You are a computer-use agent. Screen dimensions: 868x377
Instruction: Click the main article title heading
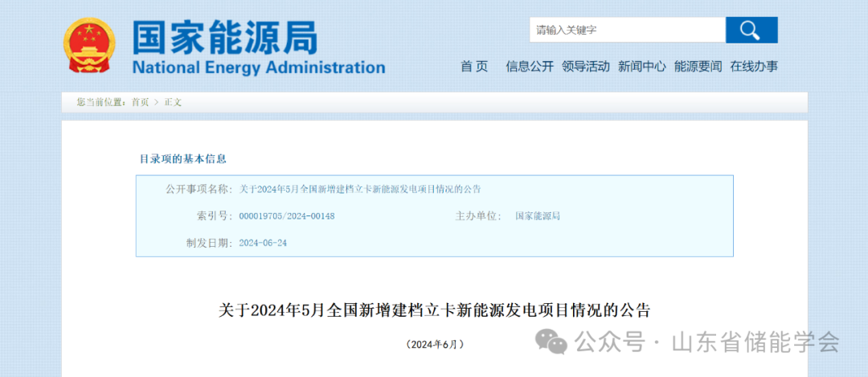tap(434, 310)
